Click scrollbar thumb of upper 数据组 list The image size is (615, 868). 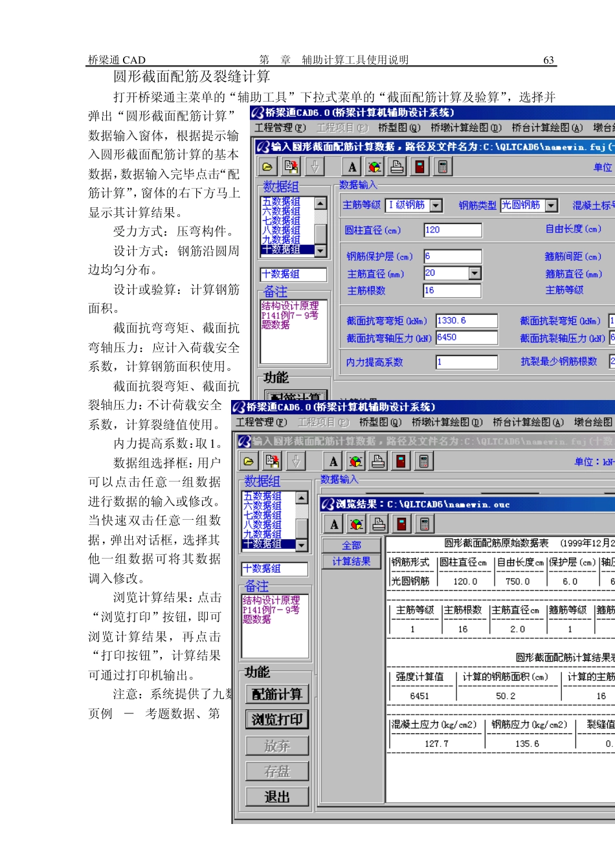tap(320, 233)
